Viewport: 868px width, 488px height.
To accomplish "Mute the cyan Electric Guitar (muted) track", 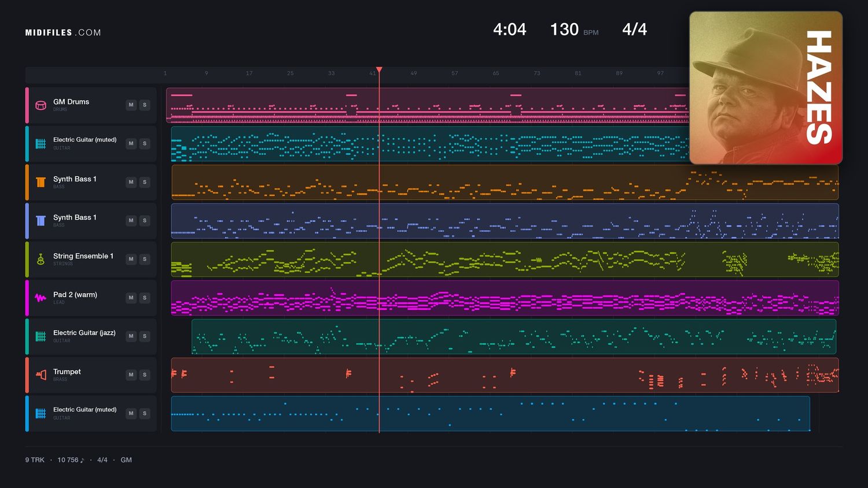I will [x=131, y=143].
